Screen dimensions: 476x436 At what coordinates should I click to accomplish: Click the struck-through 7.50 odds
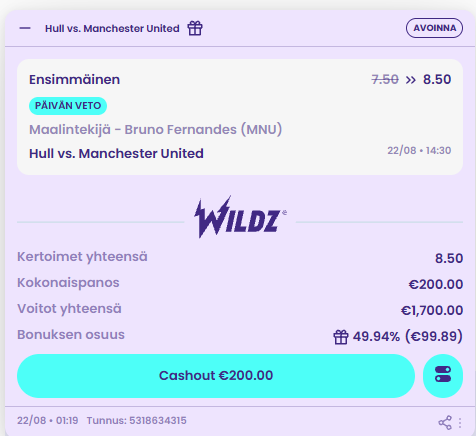click(x=385, y=80)
